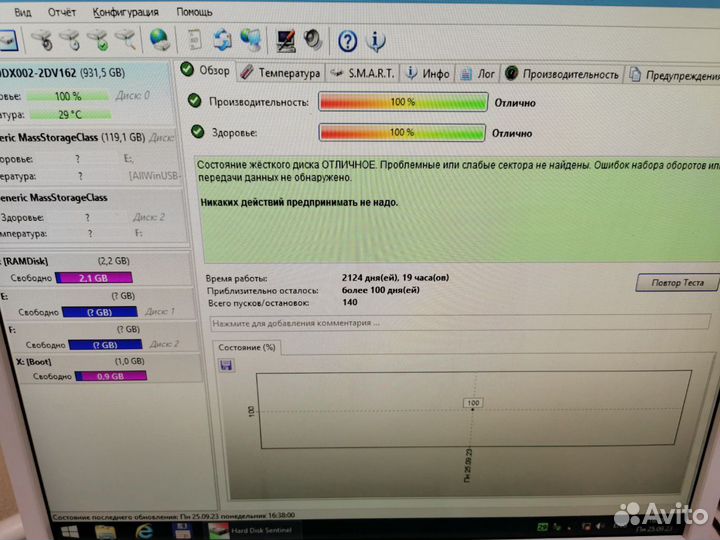The image size is (720, 540).
Task: Click the Повтор Теста button
Action: [x=677, y=282]
